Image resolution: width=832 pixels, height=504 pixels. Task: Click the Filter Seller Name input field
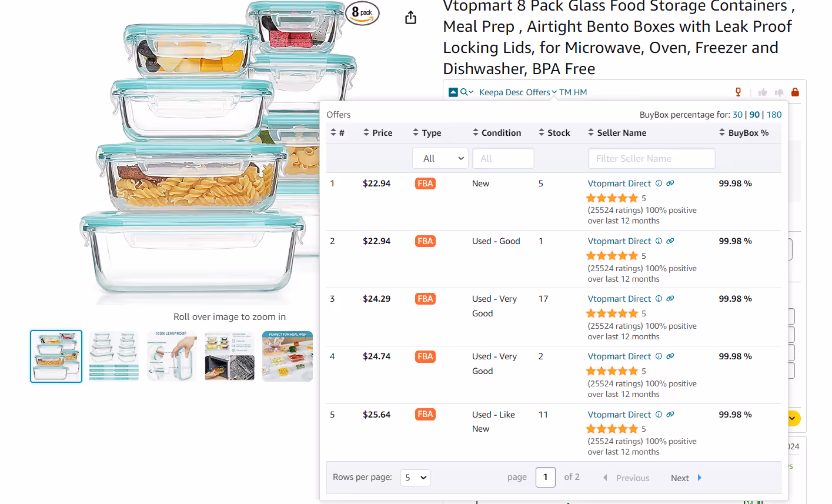coord(651,159)
